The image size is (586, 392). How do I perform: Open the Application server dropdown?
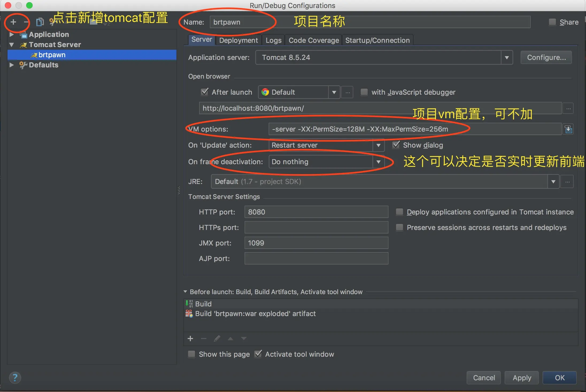click(x=507, y=57)
